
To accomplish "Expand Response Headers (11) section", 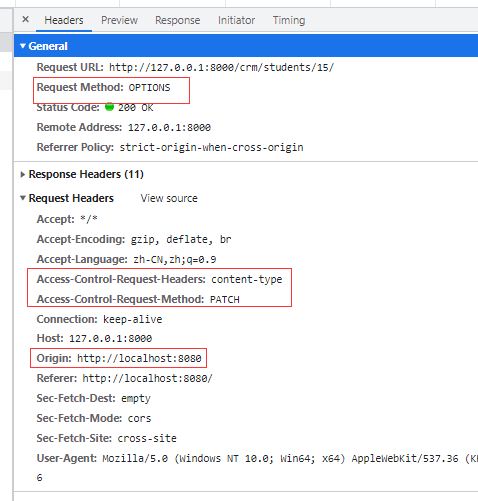I will pyautogui.click(x=23, y=174).
